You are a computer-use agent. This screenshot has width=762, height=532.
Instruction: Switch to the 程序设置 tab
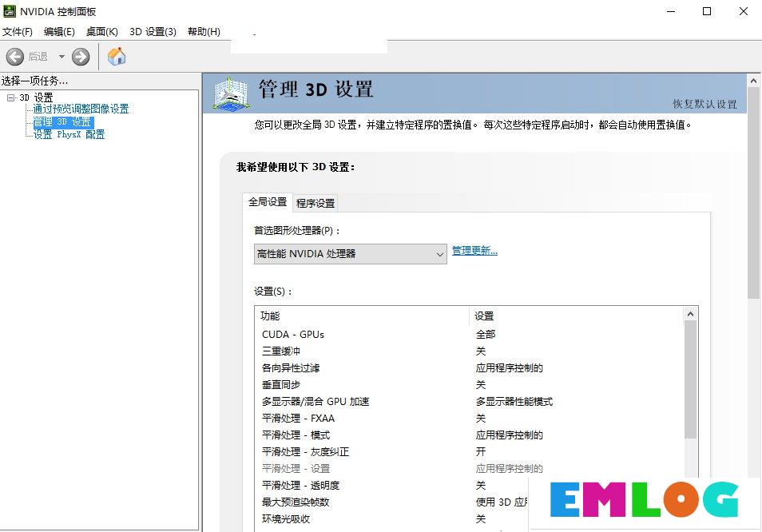[x=316, y=204]
